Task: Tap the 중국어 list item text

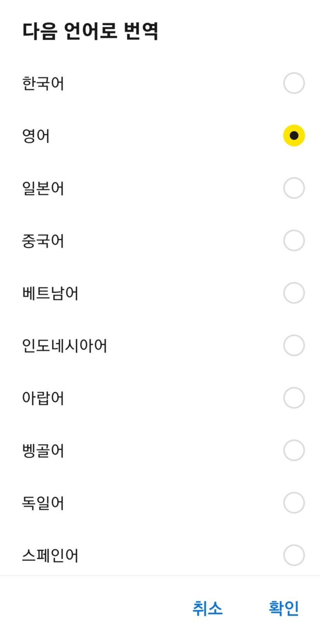Action: 43,241
